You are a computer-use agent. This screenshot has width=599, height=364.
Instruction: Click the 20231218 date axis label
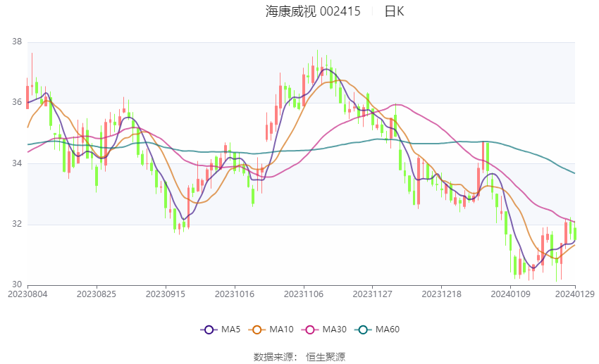click(442, 294)
